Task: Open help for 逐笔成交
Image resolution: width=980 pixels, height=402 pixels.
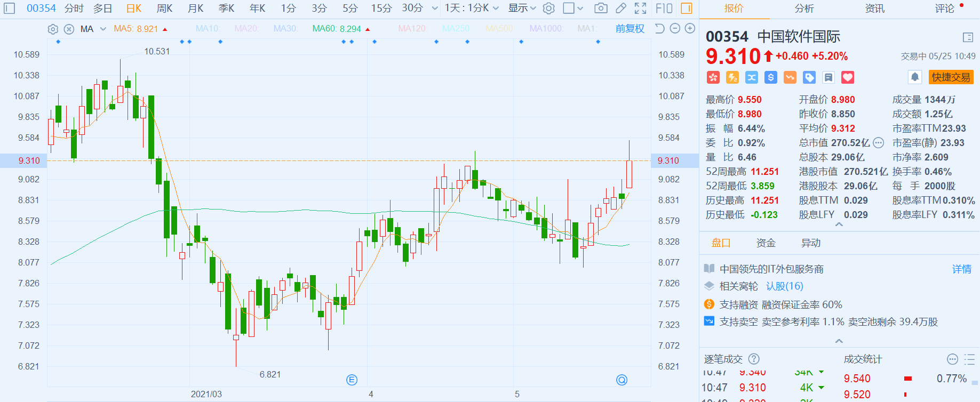Action: point(754,359)
